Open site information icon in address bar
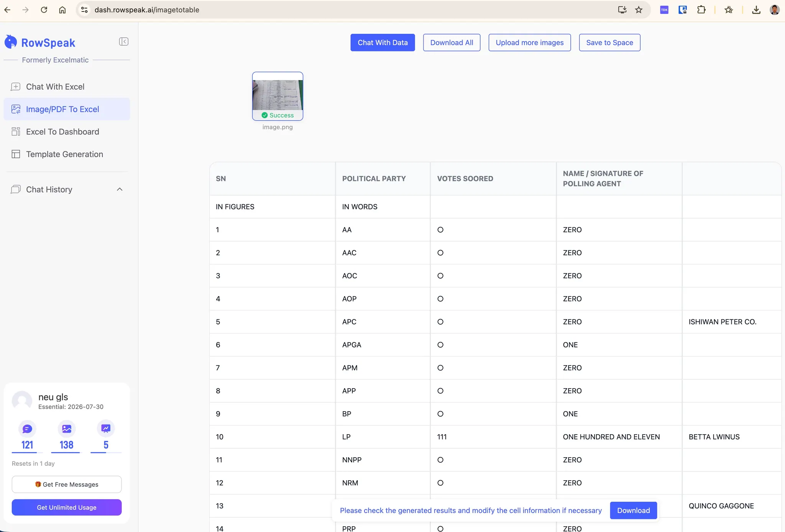The image size is (785, 532). click(x=85, y=10)
